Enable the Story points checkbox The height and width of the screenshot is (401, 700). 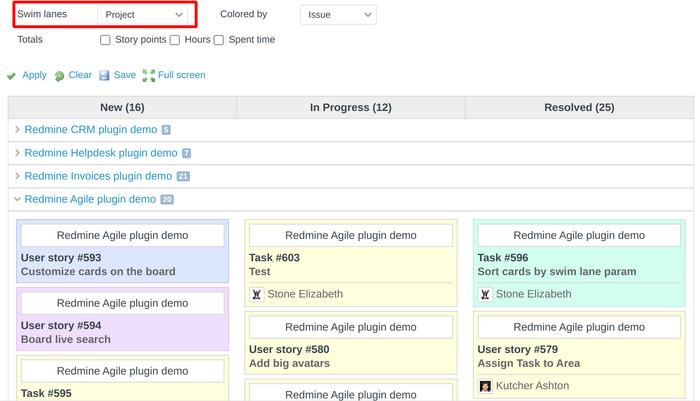pyautogui.click(x=105, y=40)
